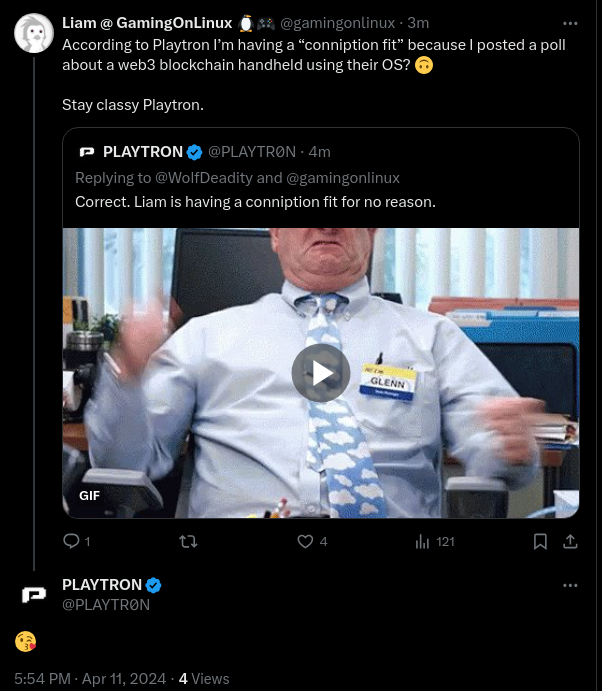Open PLAYTRON's profile logo avatar
602x691 pixels.
point(34,595)
